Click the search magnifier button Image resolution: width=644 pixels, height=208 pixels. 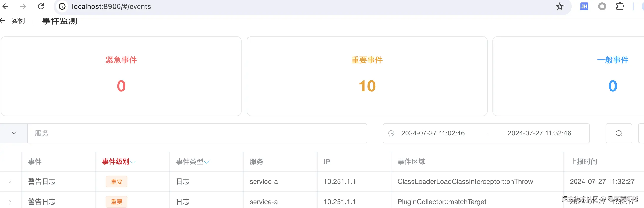coord(618,133)
